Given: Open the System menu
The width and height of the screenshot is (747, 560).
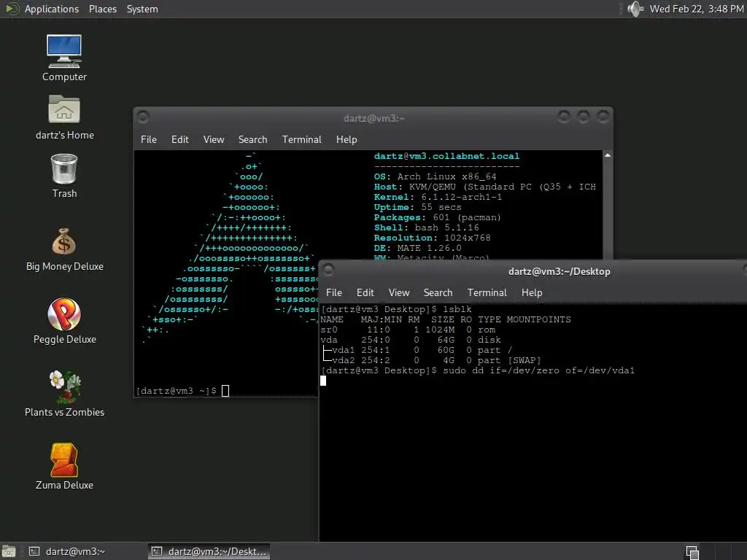Looking at the screenshot, I should tap(142, 9).
